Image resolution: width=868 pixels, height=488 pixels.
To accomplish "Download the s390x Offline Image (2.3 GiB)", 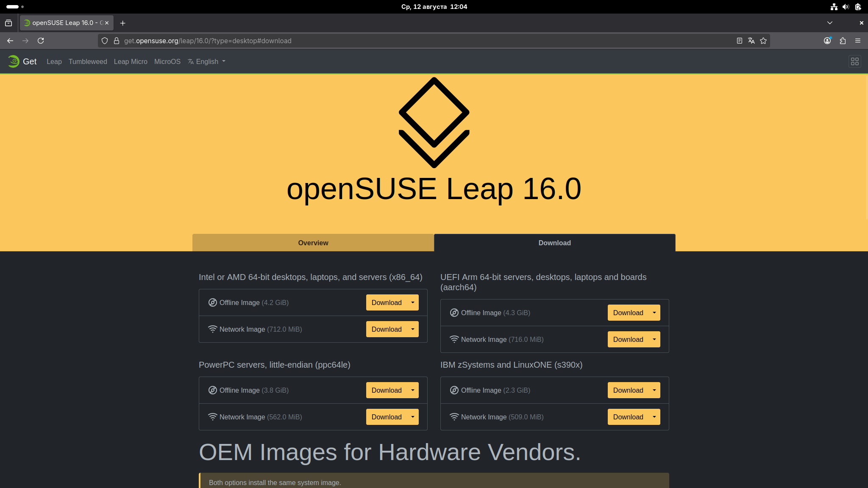I will click(628, 390).
